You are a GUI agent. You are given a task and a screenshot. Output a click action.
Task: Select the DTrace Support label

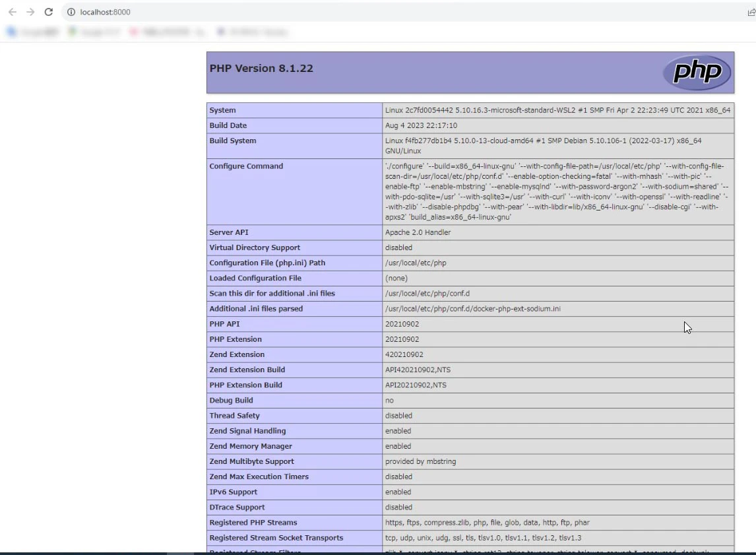click(x=237, y=507)
